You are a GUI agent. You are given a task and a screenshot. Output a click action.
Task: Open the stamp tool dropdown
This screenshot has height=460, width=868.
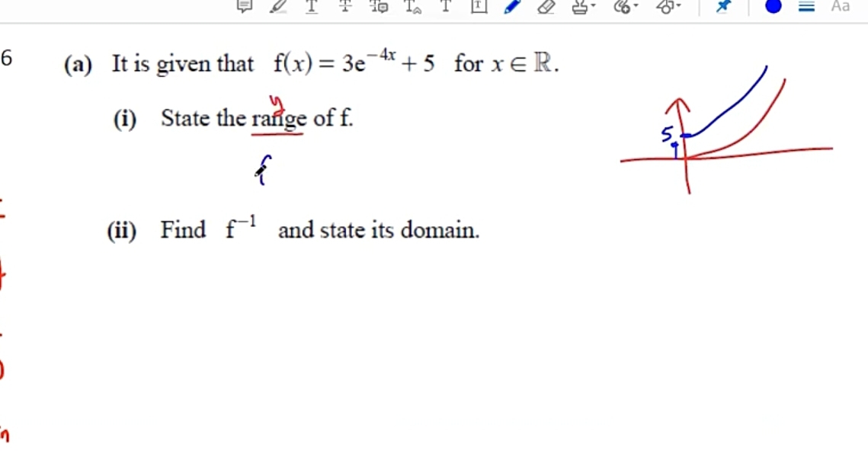pos(583,7)
